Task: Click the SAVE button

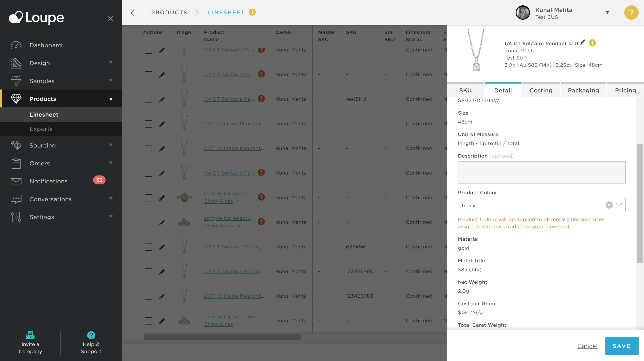Action: click(621, 346)
